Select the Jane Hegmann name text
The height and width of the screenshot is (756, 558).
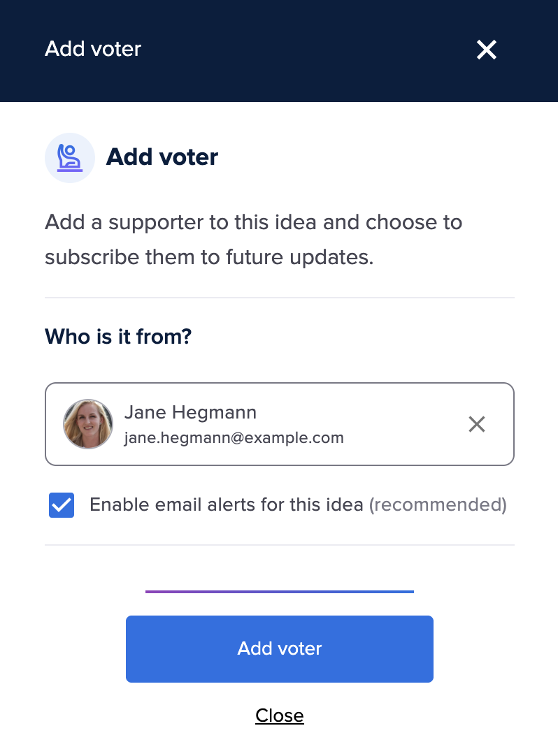pos(190,413)
